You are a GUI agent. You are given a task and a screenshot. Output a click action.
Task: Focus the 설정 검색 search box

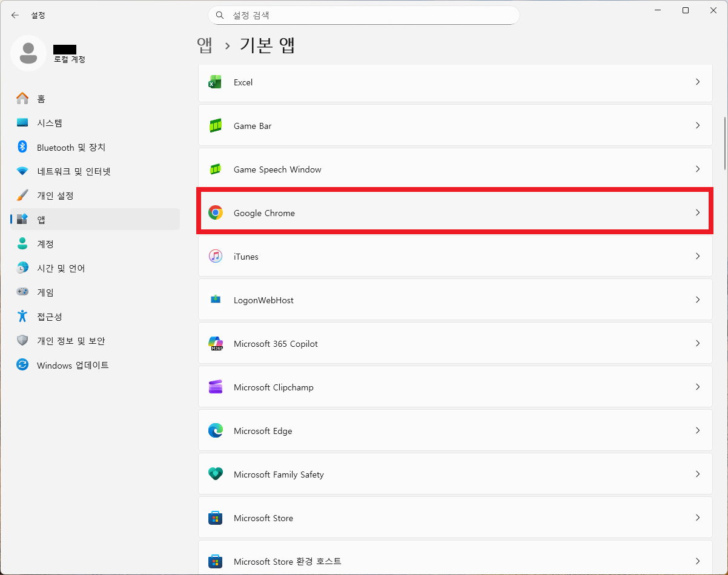click(363, 15)
